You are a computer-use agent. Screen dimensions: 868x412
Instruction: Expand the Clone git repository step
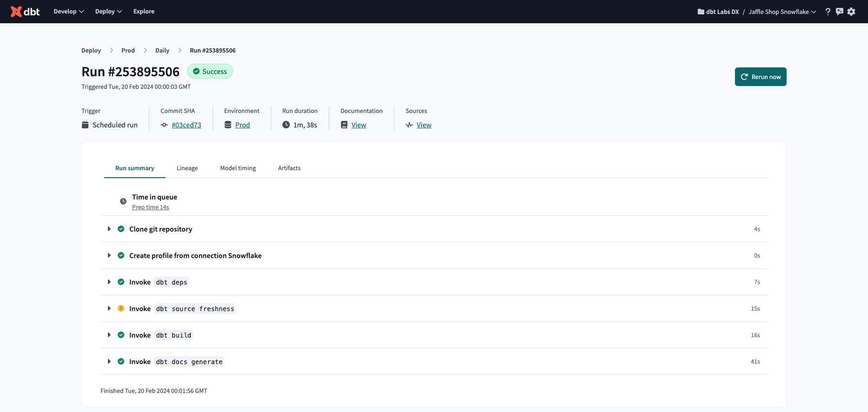point(109,229)
